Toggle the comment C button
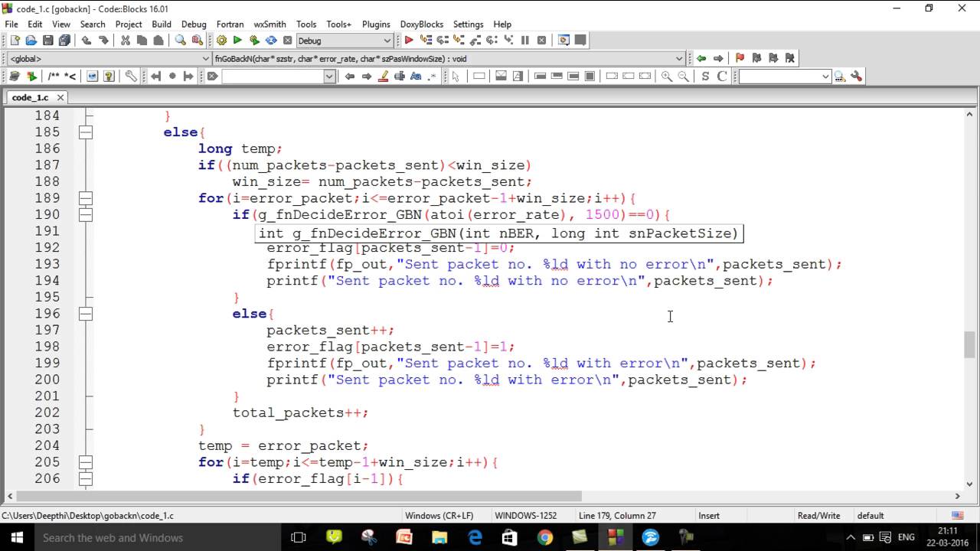This screenshot has width=980, height=551. pos(722,76)
